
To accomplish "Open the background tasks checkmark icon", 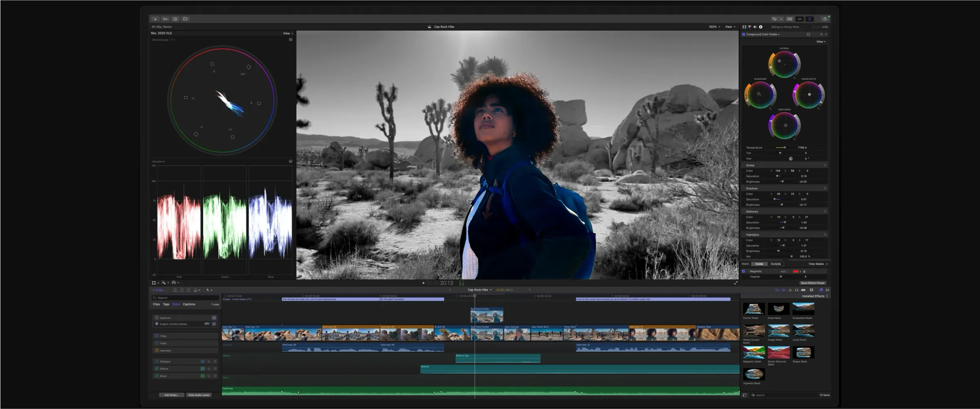I will coord(175,19).
